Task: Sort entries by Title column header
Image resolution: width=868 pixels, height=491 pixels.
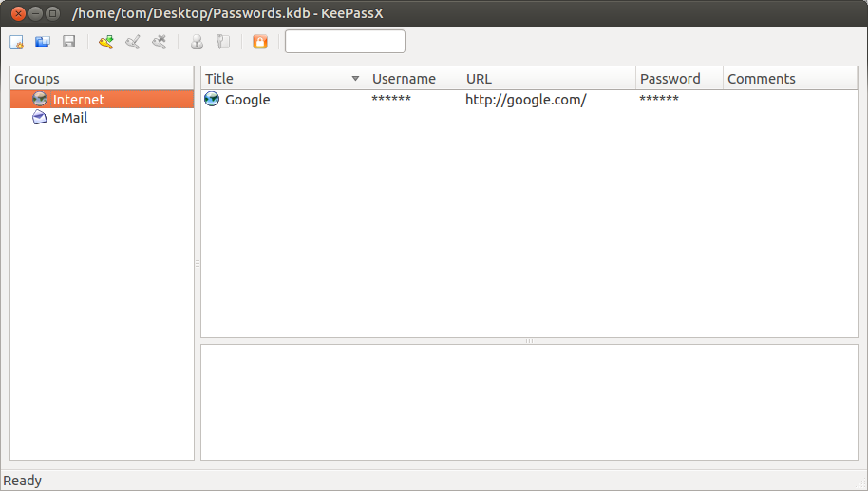Action: pyautogui.click(x=275, y=79)
